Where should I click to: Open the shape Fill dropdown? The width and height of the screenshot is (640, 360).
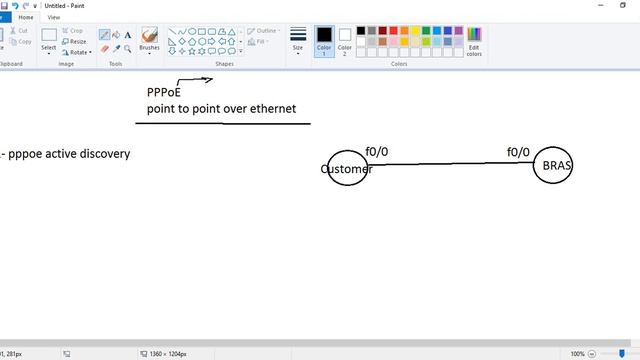[x=258, y=42]
